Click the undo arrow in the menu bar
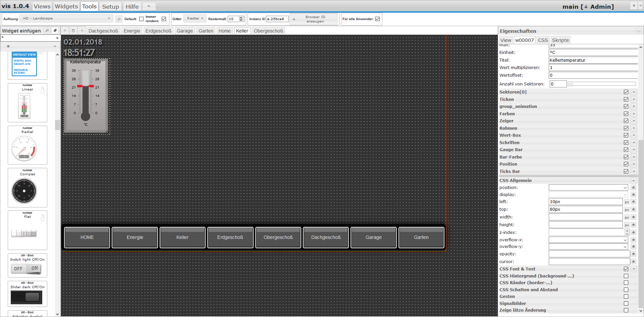Viewport: 644px width, 317px height. pos(149,6)
